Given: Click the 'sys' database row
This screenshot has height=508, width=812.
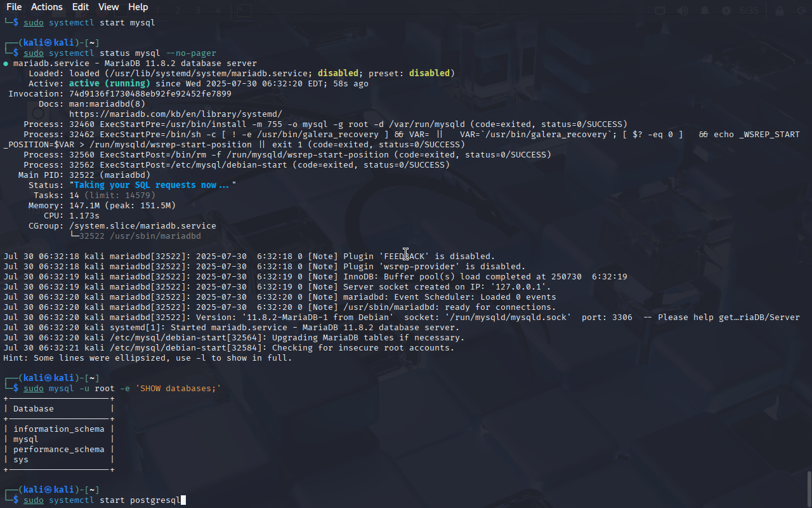Looking at the screenshot, I should (59, 460).
